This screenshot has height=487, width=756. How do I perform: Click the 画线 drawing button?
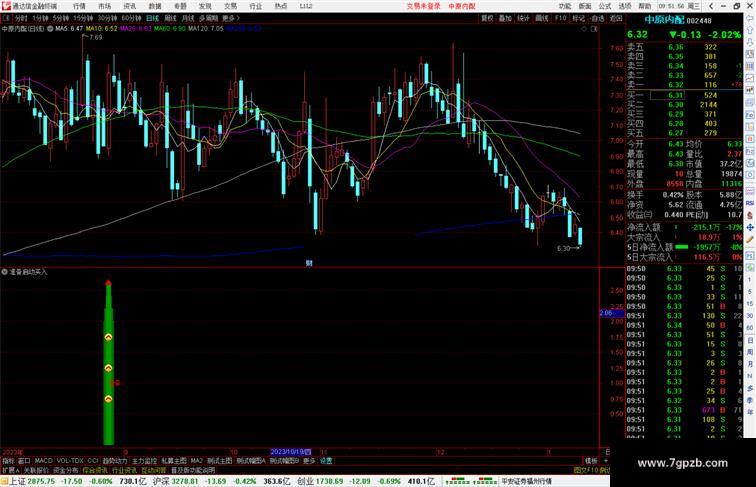541,18
